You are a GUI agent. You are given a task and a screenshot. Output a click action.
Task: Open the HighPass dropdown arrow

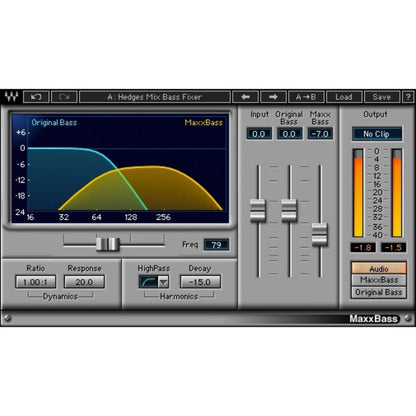(x=163, y=282)
